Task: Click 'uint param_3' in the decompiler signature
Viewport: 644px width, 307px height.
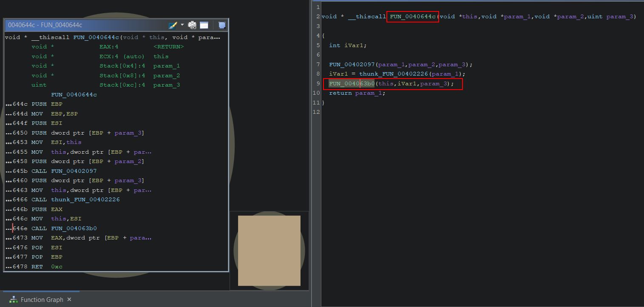Action: [610, 17]
